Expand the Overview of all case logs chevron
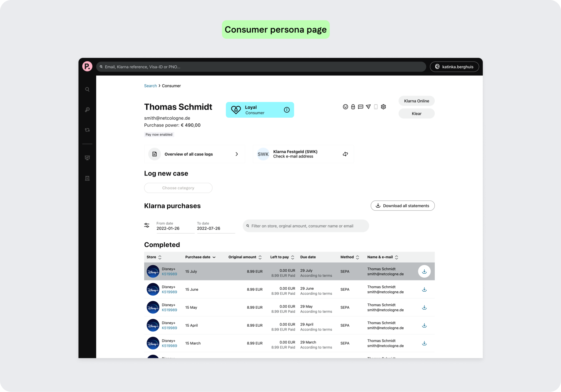The image size is (561, 392). coord(237,154)
